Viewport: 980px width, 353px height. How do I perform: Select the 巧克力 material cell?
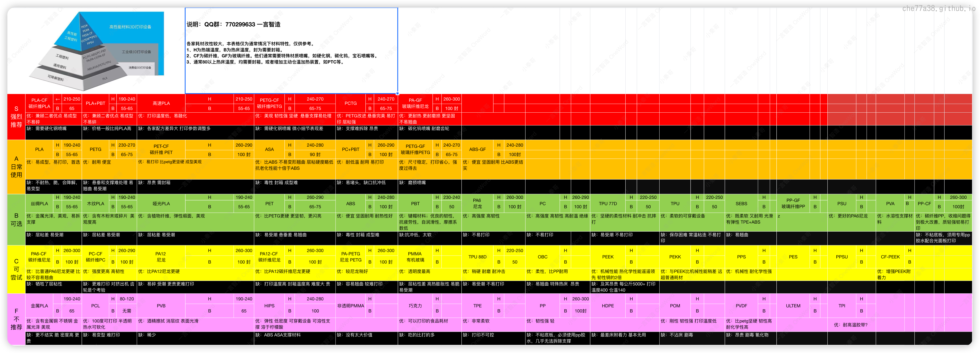click(x=415, y=305)
